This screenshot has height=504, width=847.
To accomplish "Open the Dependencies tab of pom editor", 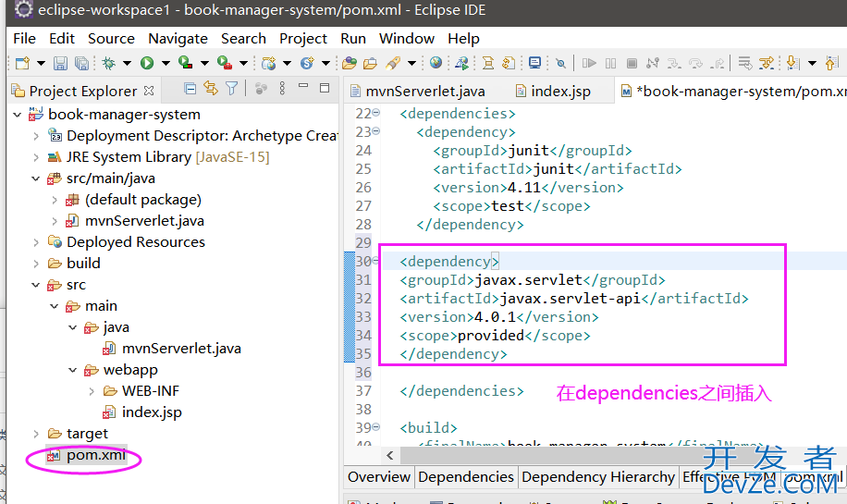I will click(466, 477).
